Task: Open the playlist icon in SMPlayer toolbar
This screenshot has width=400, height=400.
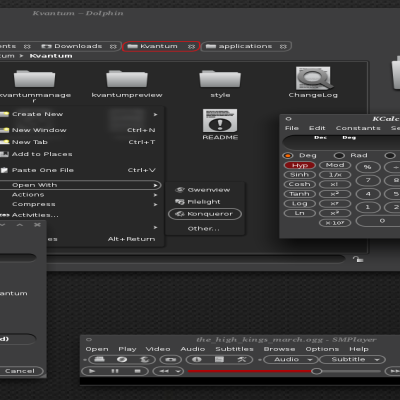Action: pyautogui.click(x=219, y=360)
